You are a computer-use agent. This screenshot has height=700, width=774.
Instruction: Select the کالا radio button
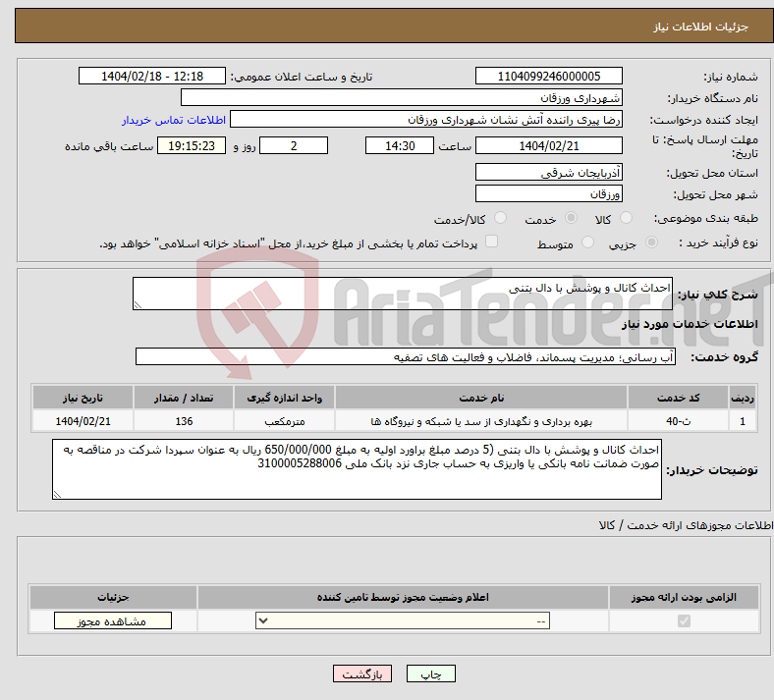pos(626,218)
